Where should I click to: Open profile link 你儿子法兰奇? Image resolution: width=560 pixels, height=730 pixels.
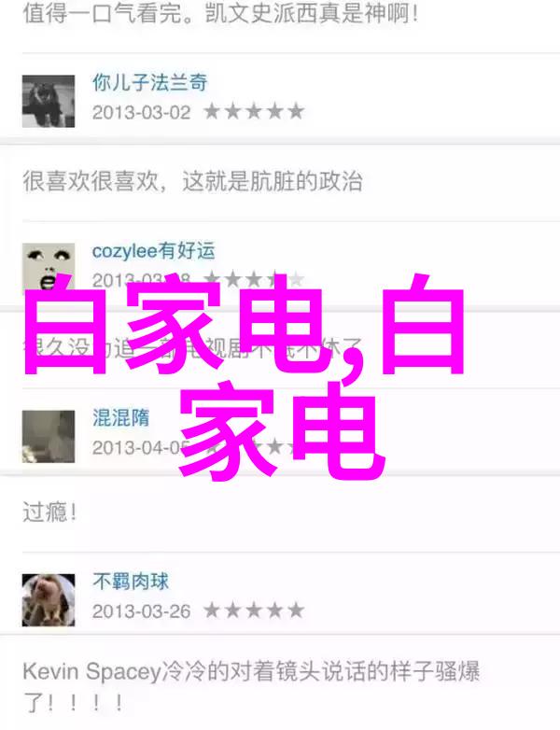click(149, 83)
